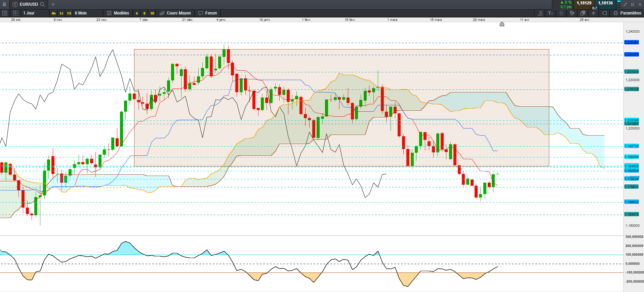The height and width of the screenshot is (292, 644).
Task: Switch to 1J timeframe shortcut
Action: point(61,13)
